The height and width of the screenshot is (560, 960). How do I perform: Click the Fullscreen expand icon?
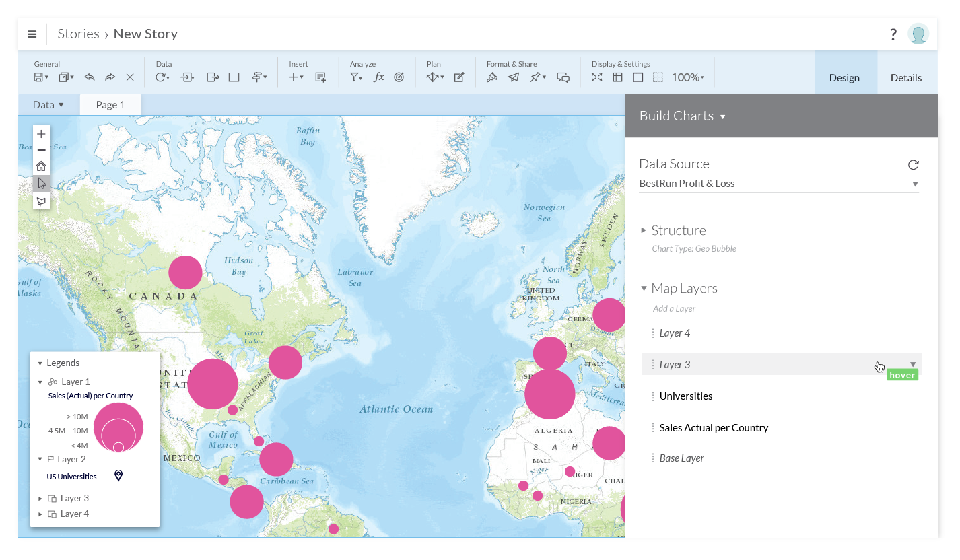[x=596, y=77]
